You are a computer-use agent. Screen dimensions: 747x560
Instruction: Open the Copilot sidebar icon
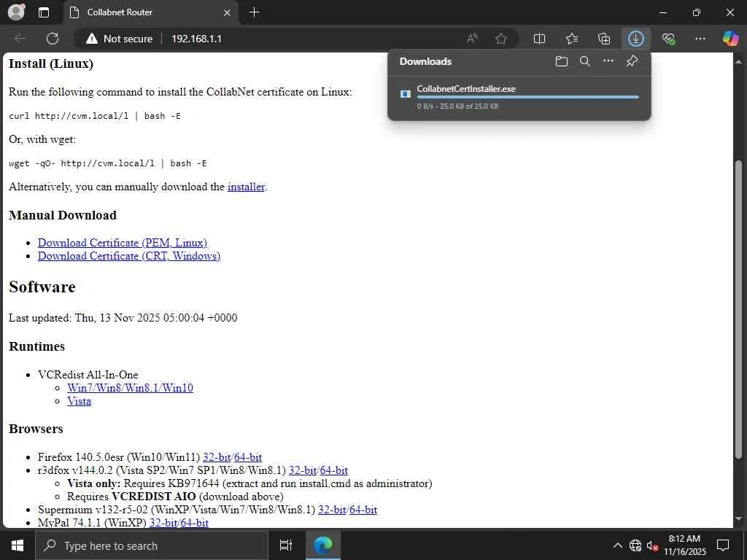pyautogui.click(x=730, y=39)
